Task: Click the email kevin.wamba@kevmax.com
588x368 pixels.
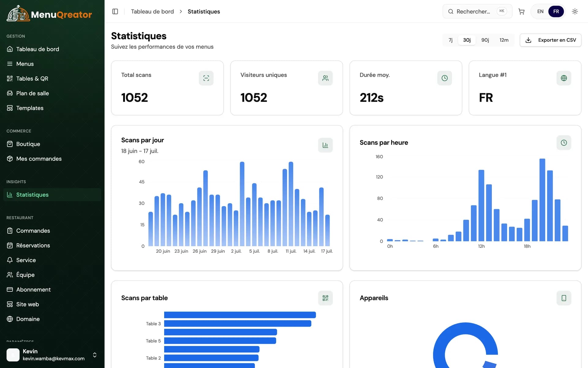Action: coord(54,358)
